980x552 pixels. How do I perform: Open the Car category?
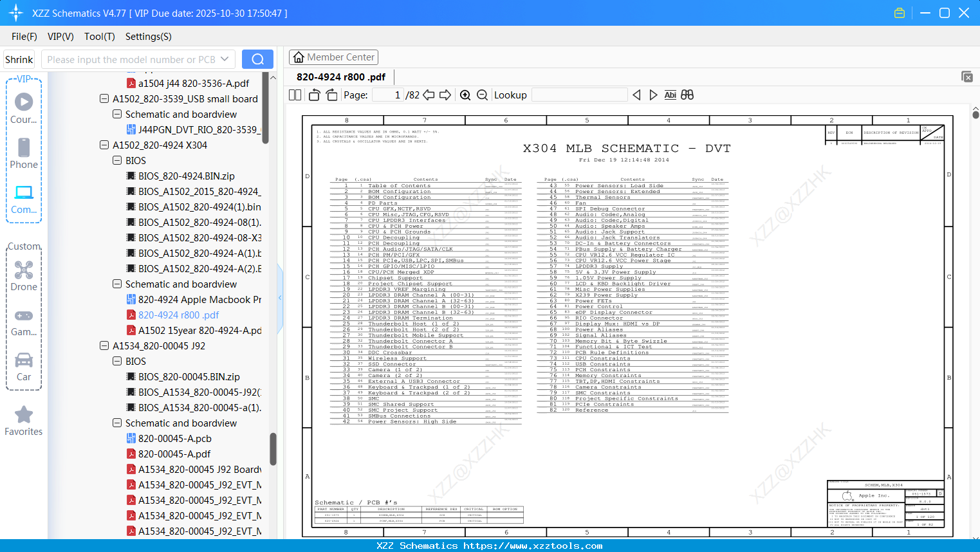click(24, 366)
